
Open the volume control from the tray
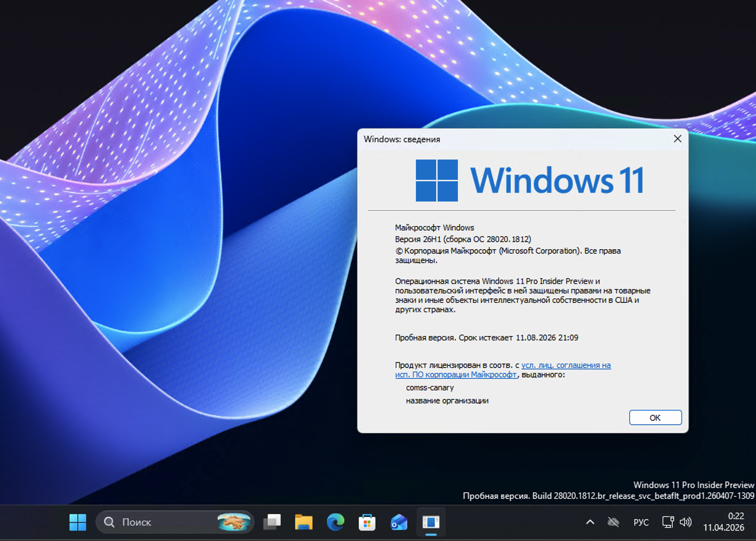(x=685, y=523)
